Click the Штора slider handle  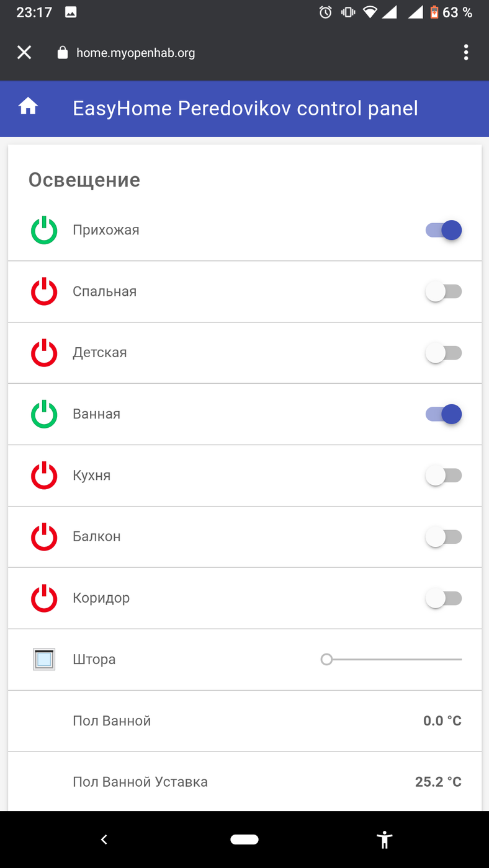(326, 659)
